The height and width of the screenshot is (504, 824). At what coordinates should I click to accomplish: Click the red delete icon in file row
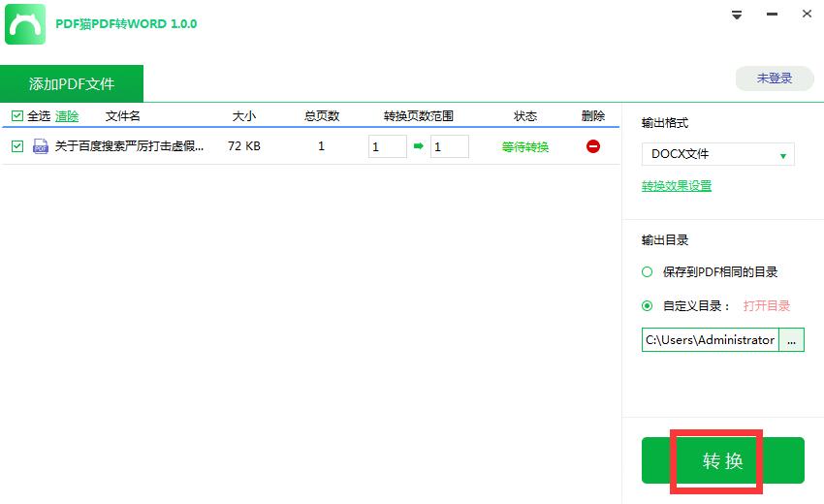point(592,146)
